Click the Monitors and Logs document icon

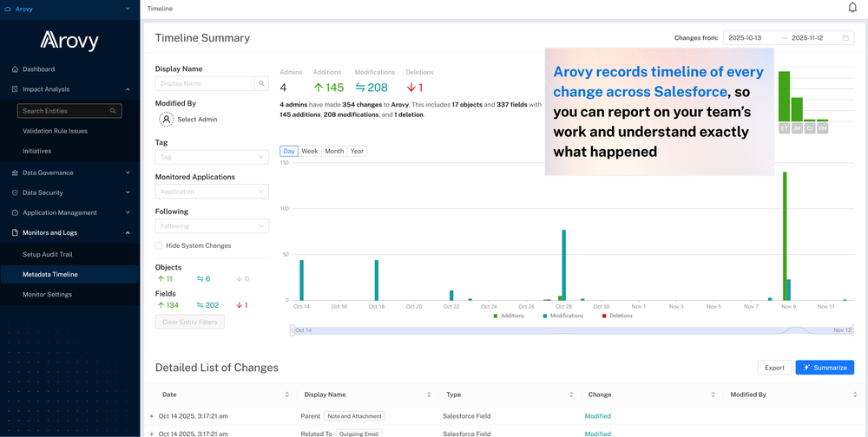[x=15, y=233]
